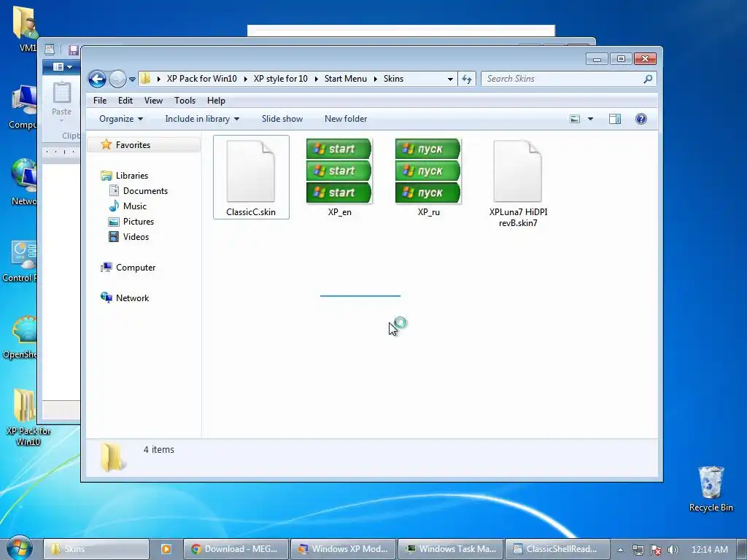Viewport: 747px width, 560px height.
Task: Switch to 'Download - MEG...' Chrome taskbar button
Action: [236, 549]
